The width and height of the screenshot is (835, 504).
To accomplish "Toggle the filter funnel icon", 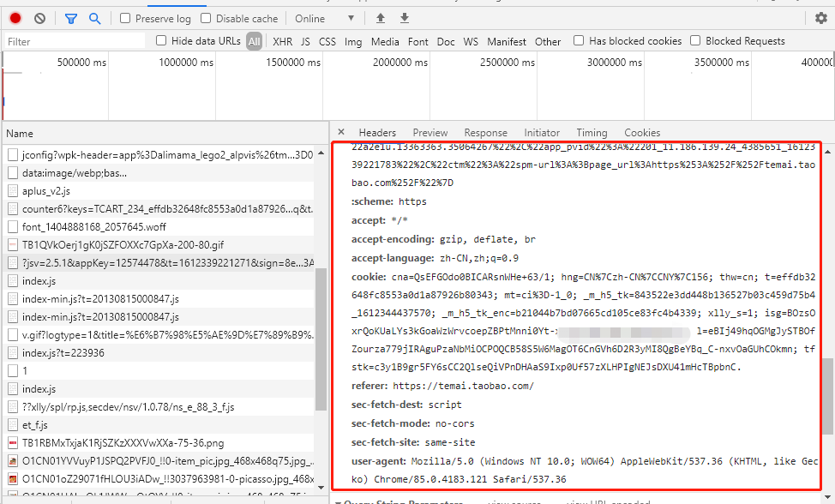I will pyautogui.click(x=71, y=19).
